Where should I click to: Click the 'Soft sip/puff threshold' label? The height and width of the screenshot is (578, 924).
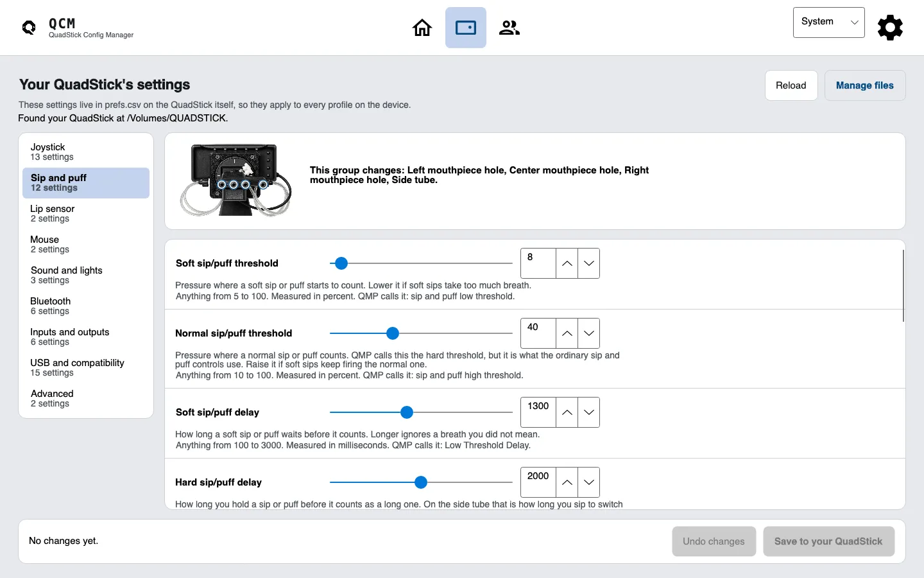227,263
